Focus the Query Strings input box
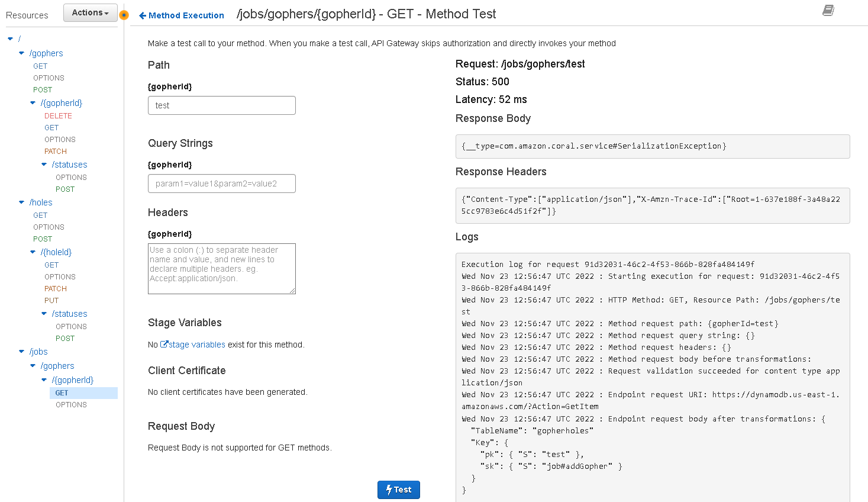 click(221, 184)
